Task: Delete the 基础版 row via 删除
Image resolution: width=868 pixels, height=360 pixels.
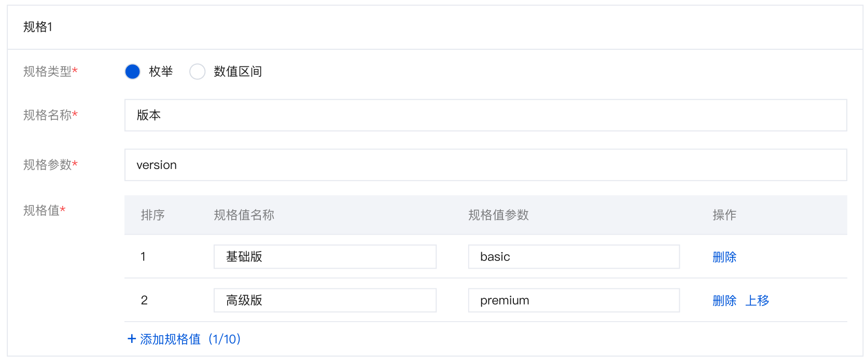Action: 724,257
